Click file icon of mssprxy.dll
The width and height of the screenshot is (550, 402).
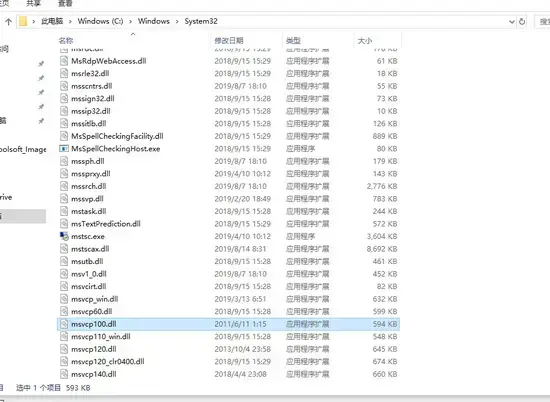coord(64,174)
